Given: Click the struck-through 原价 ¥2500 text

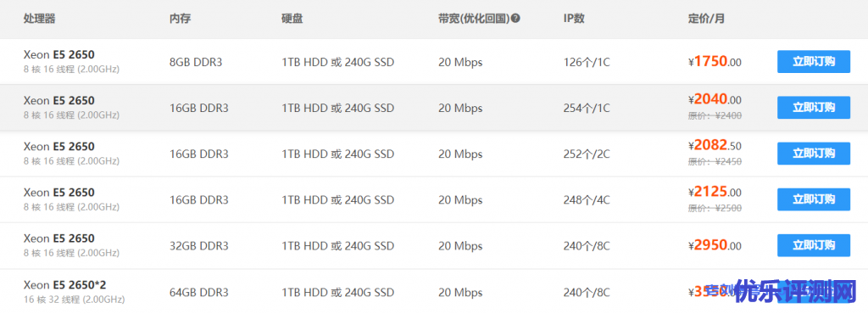Looking at the screenshot, I should (x=715, y=208).
